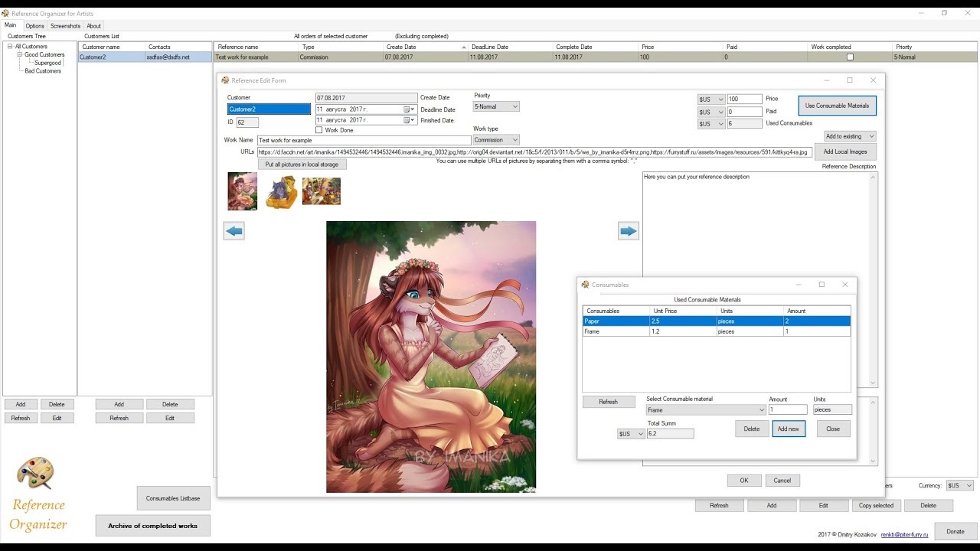The width and height of the screenshot is (980, 551).
Task: Click the Reference Organizer palette logo
Action: point(36,474)
